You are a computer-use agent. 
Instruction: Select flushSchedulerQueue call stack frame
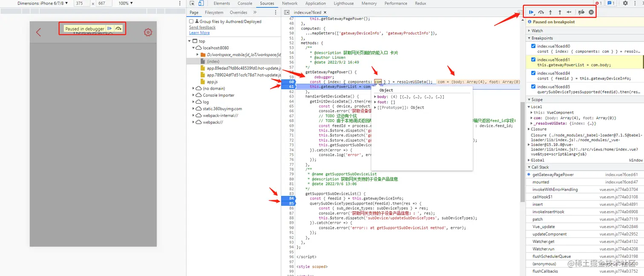click(585, 256)
